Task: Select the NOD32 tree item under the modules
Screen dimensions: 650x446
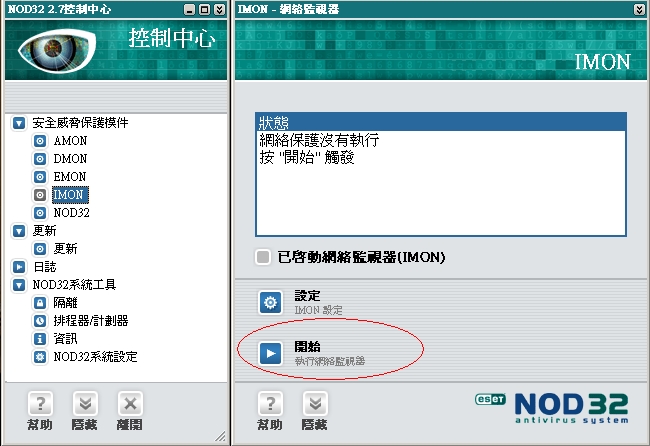Action: pyautogui.click(x=71, y=213)
